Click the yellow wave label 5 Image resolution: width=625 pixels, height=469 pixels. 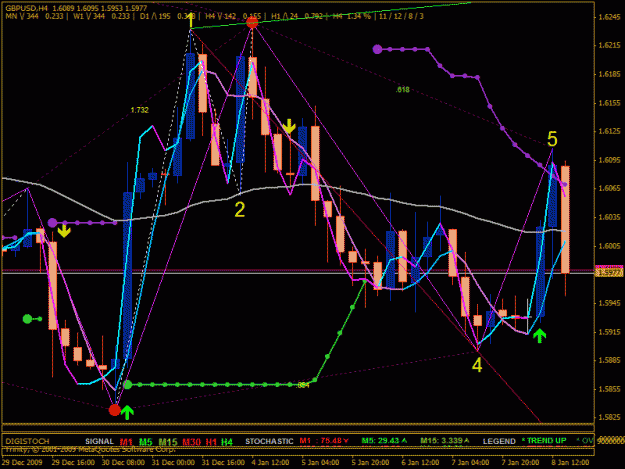[x=552, y=139]
